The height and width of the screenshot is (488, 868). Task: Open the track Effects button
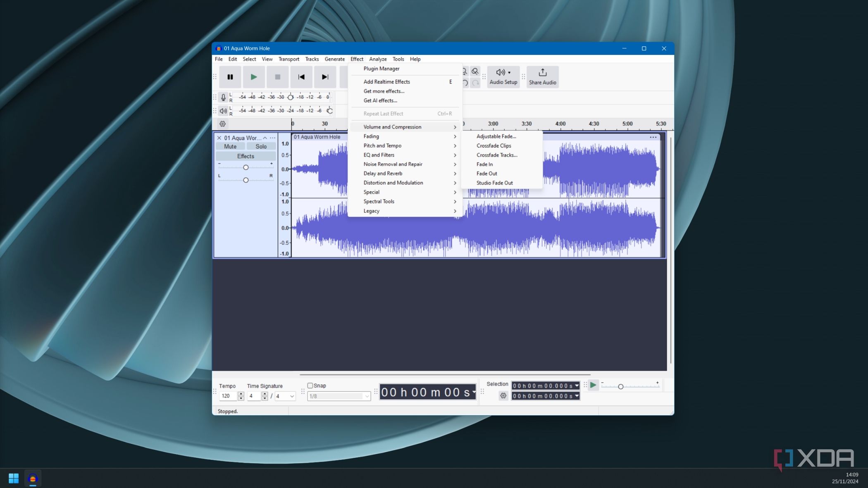pyautogui.click(x=246, y=156)
